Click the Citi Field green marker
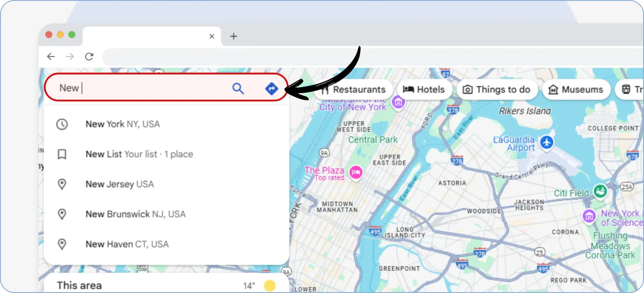The image size is (644, 293). click(x=600, y=192)
